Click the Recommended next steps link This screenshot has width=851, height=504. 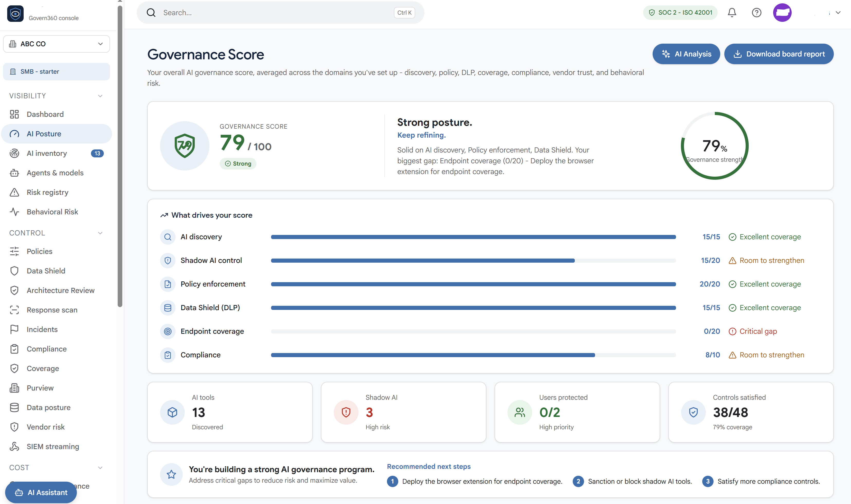(x=429, y=467)
